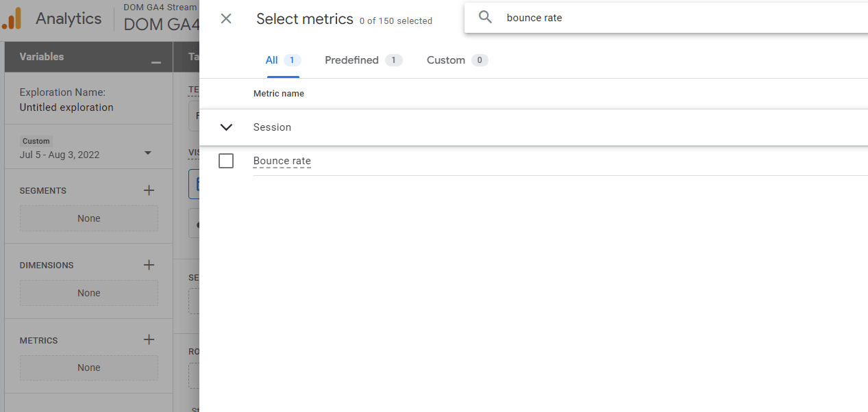The image size is (868, 412).
Task: Add a segment using the plus icon
Action: 149,190
